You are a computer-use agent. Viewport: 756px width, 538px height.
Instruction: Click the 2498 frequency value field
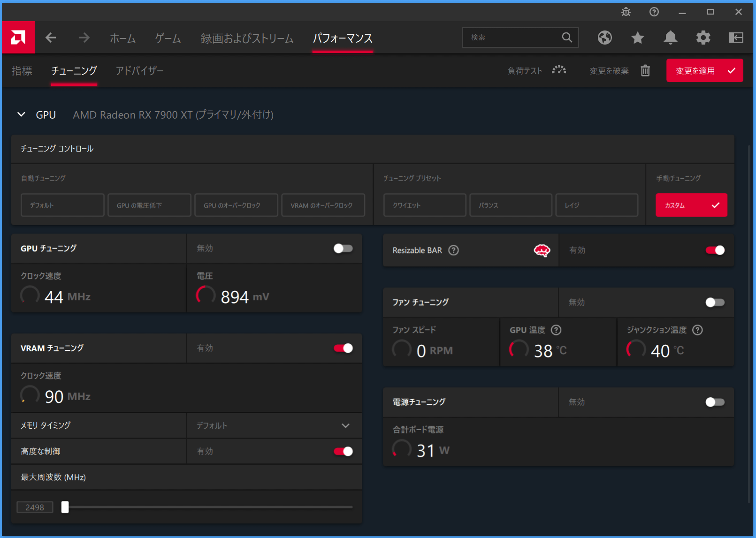pyautogui.click(x=35, y=507)
